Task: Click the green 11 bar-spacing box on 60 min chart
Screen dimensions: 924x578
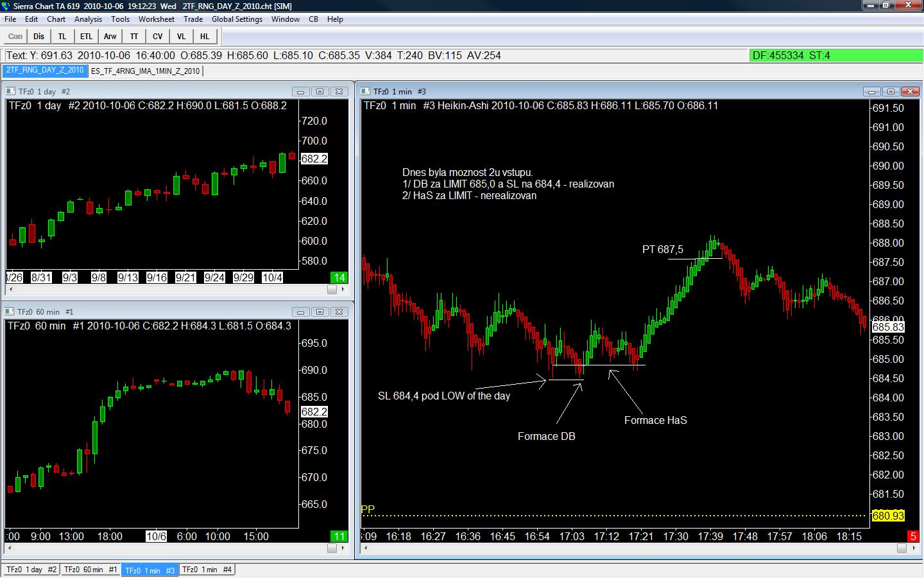Action: 339,536
